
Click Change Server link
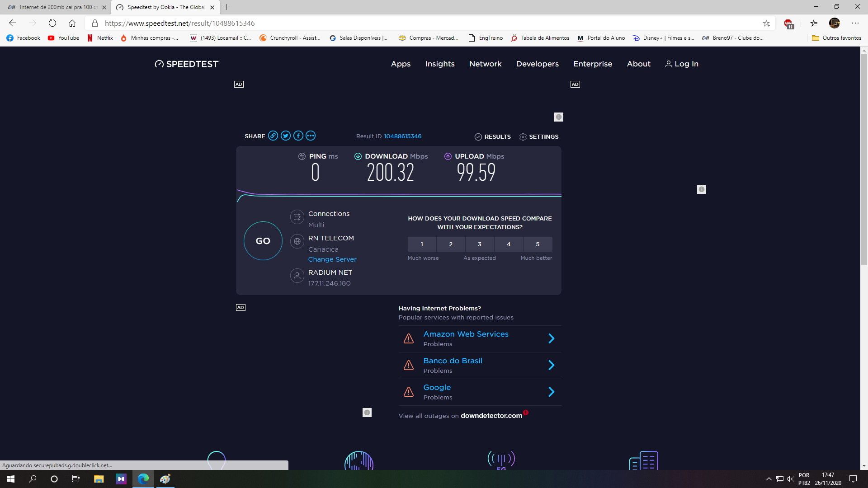click(x=332, y=259)
